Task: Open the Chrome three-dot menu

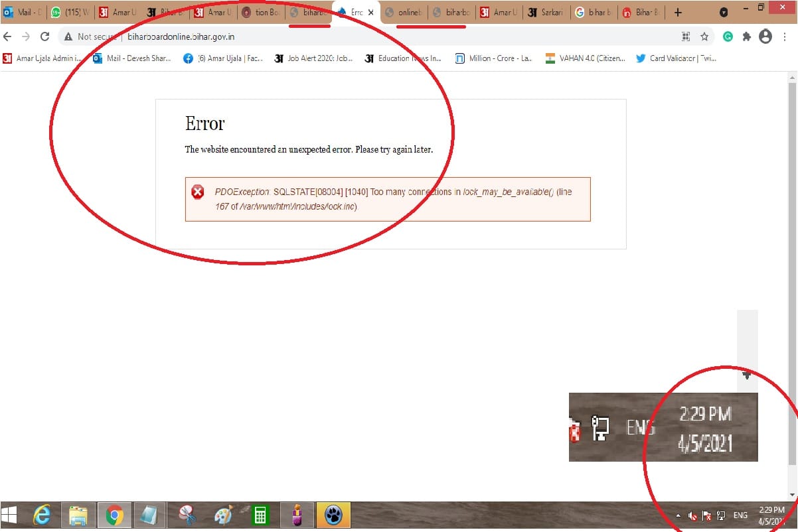Action: coord(784,37)
